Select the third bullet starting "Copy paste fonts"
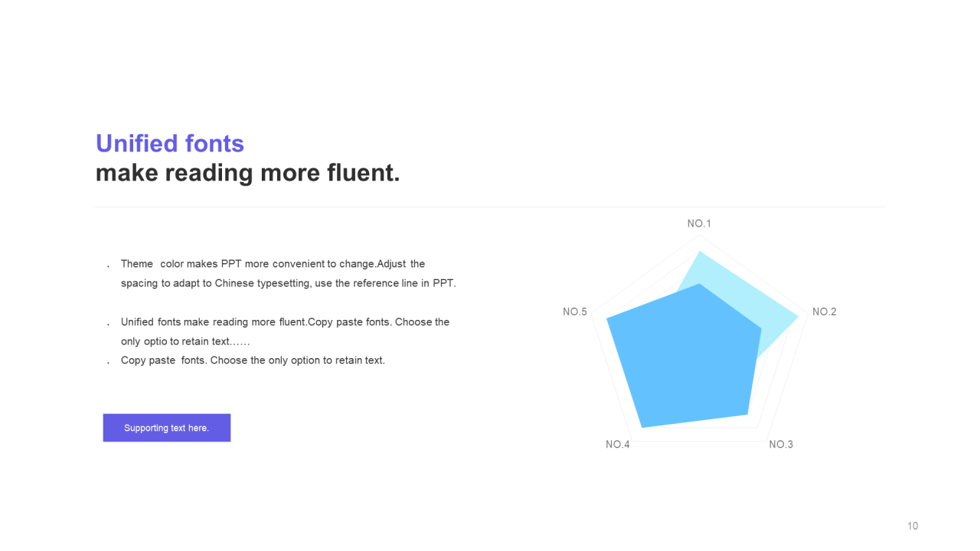This screenshot has width=980, height=551. click(253, 360)
